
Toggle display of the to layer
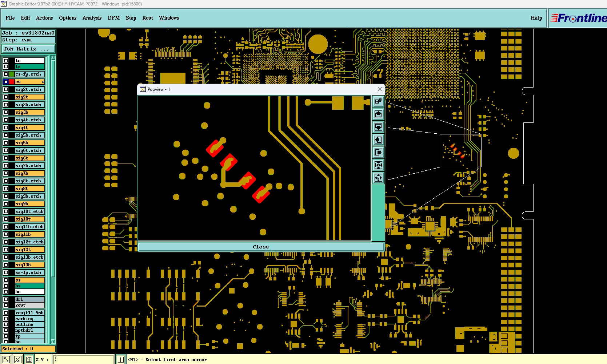6,61
